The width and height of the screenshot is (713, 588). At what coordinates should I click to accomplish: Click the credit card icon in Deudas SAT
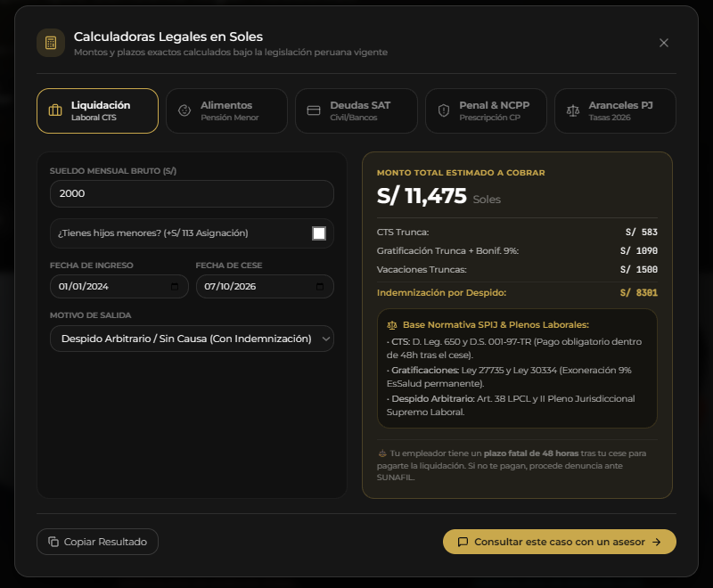[314, 110]
